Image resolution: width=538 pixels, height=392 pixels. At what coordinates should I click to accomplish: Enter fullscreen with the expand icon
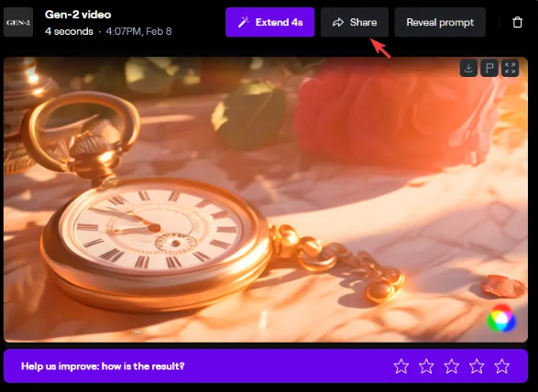coord(511,68)
